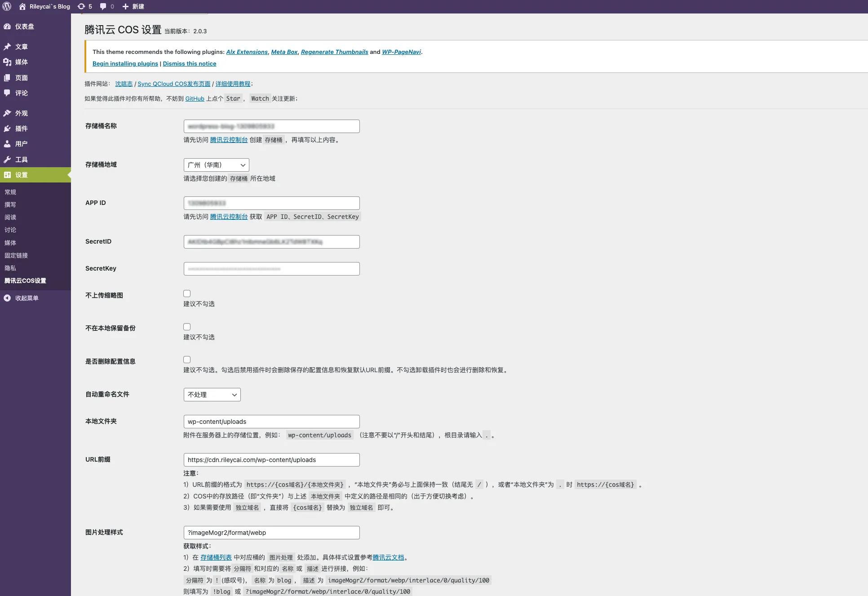Image resolution: width=868 pixels, height=596 pixels.
Task: Click the 插件 plugin icon
Action: coord(7,129)
